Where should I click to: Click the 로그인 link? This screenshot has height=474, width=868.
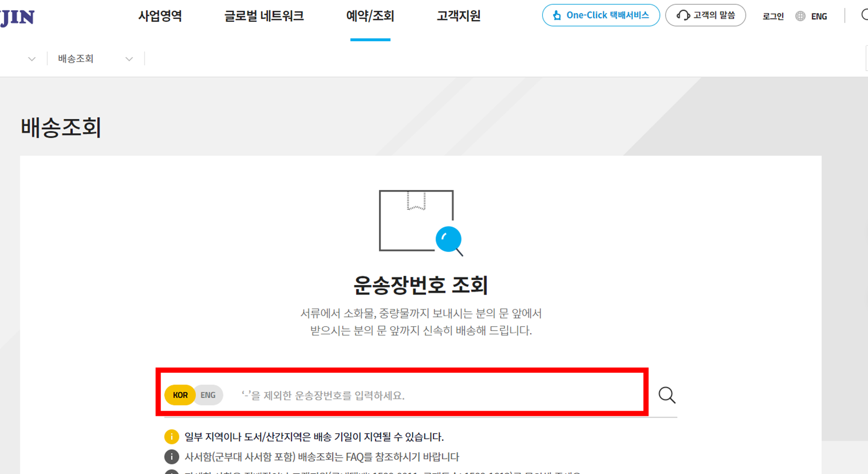point(773,16)
